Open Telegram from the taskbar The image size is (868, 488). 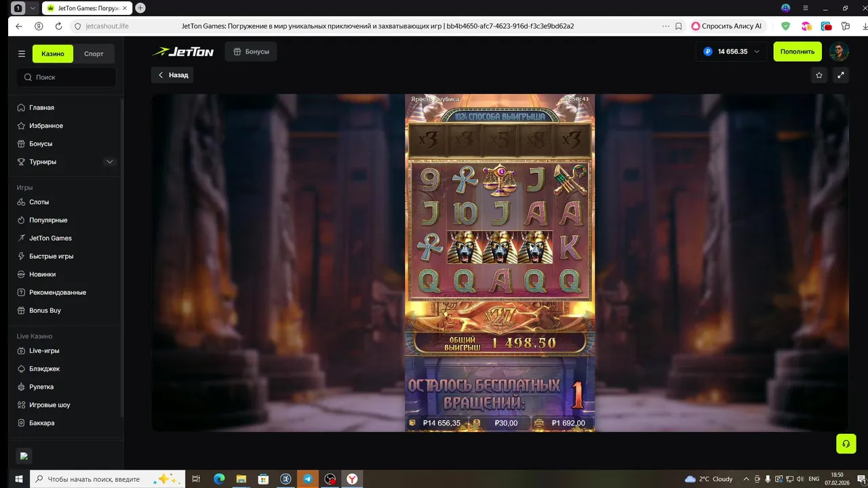pyautogui.click(x=307, y=479)
